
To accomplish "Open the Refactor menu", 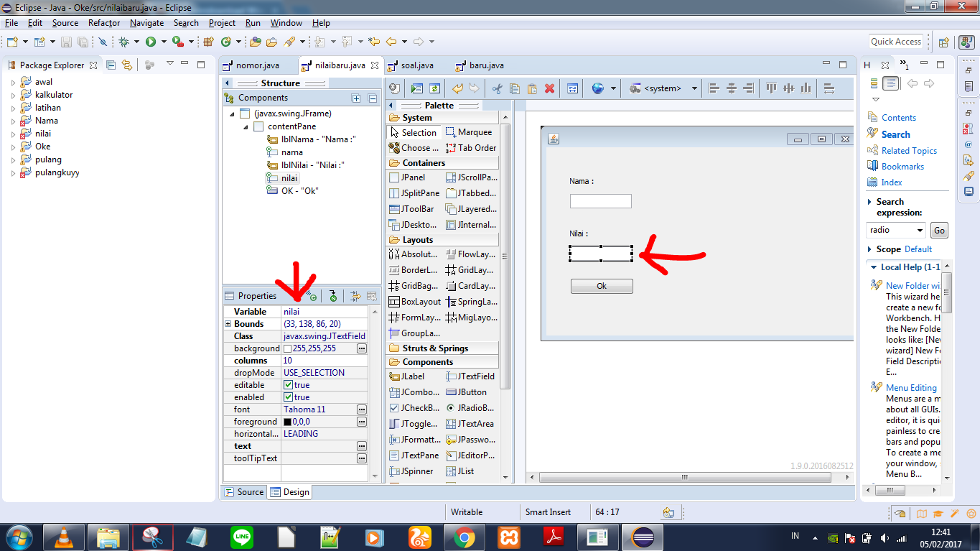I will tap(104, 23).
